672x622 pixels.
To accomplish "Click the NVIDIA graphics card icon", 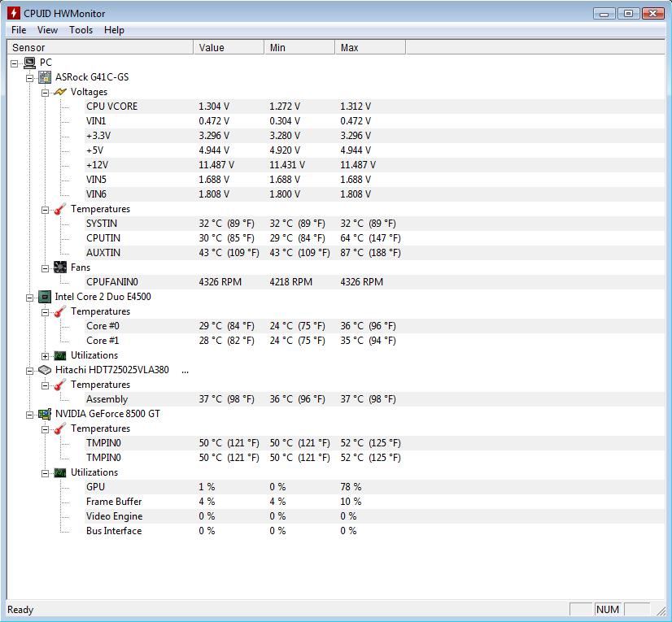I will coord(45,414).
